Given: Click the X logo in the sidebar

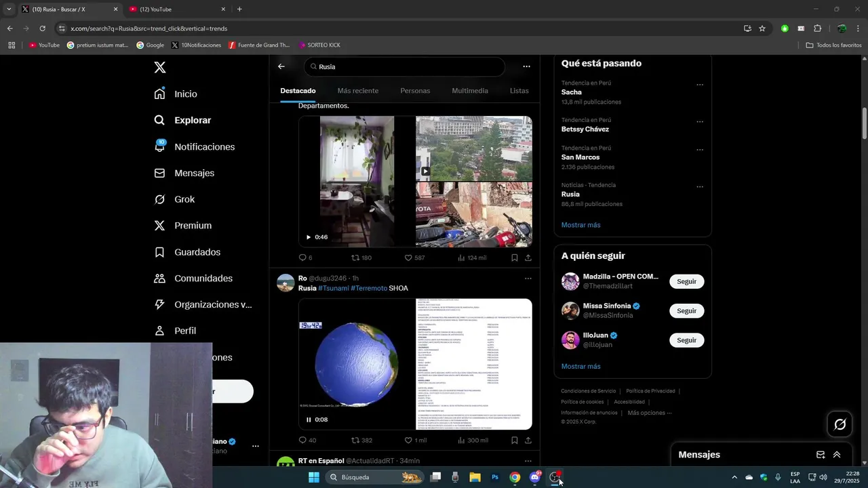Looking at the screenshot, I should click(160, 67).
